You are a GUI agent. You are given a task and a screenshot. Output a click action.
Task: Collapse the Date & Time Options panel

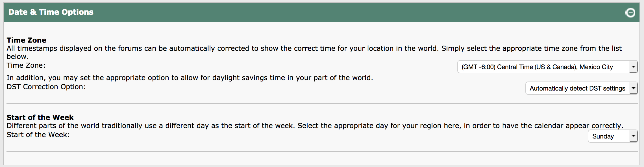(630, 13)
